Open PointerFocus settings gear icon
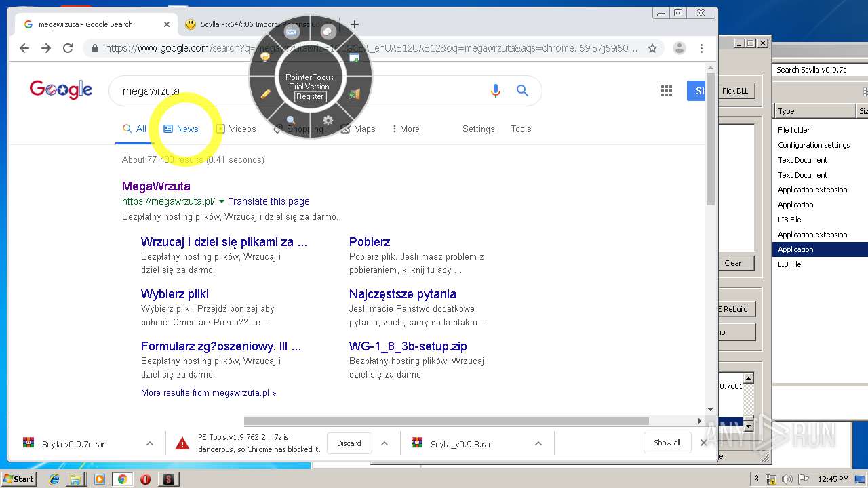 328,120
